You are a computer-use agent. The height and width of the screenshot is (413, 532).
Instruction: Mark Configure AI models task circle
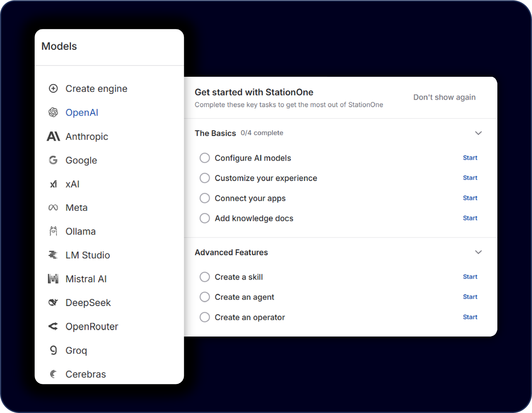pyautogui.click(x=205, y=158)
